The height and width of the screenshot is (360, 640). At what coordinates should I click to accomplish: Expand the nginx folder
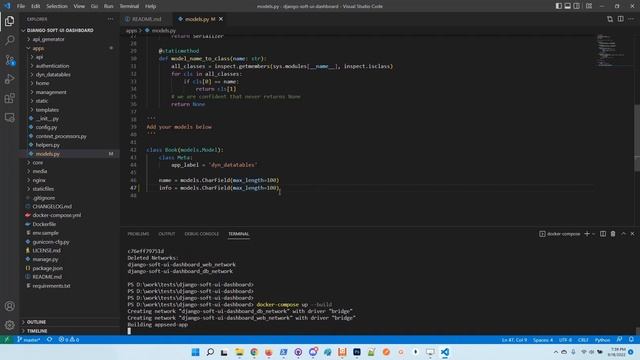[39, 180]
